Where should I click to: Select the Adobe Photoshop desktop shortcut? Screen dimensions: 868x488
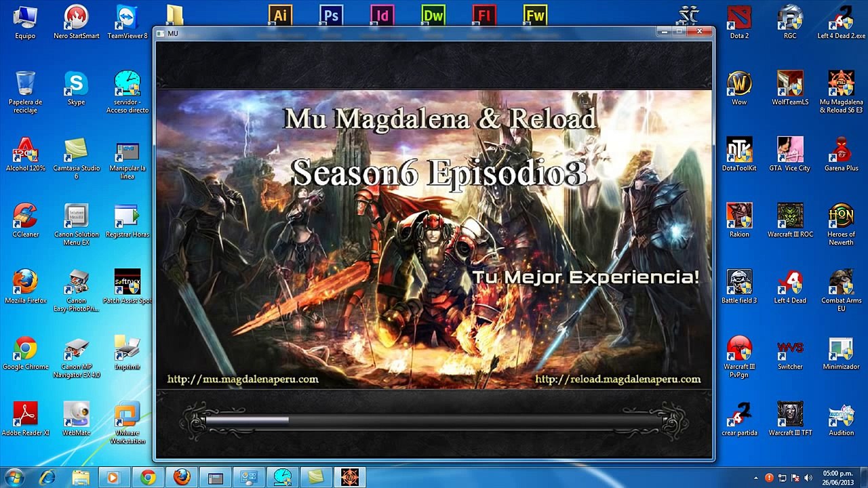pyautogui.click(x=331, y=15)
